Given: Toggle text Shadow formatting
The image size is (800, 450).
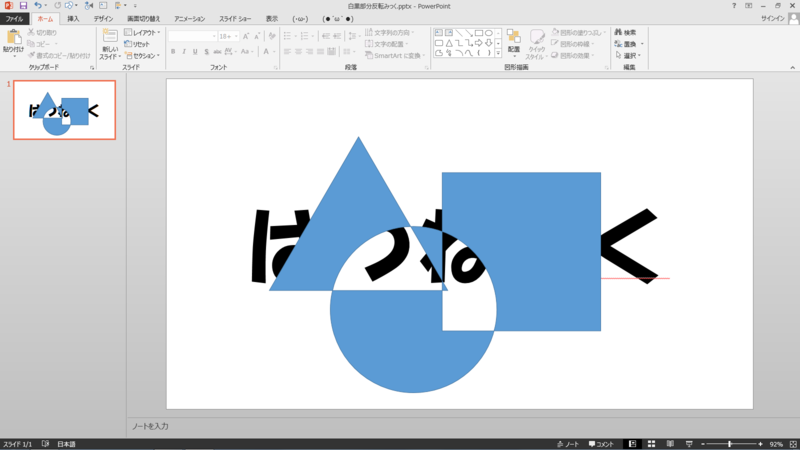Looking at the screenshot, I should pos(206,52).
